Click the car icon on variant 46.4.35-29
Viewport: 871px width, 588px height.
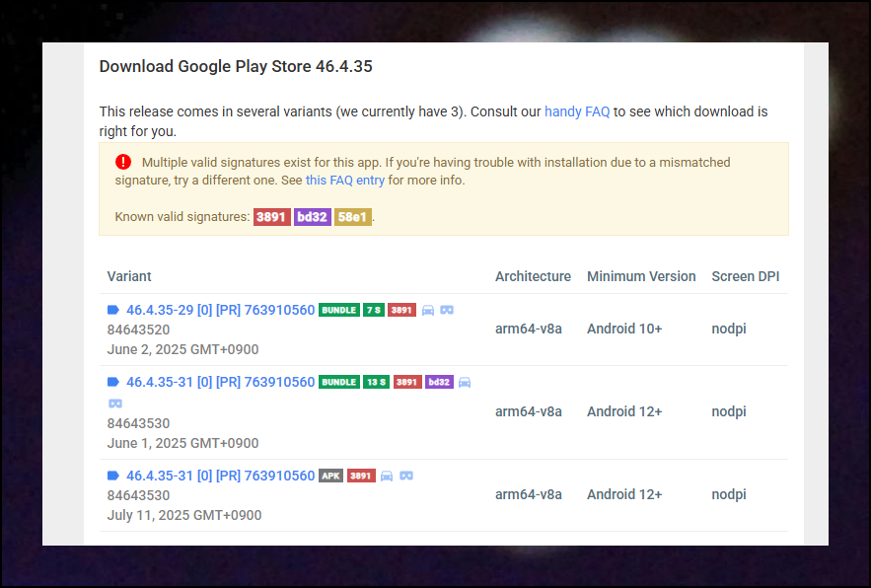pos(428,310)
